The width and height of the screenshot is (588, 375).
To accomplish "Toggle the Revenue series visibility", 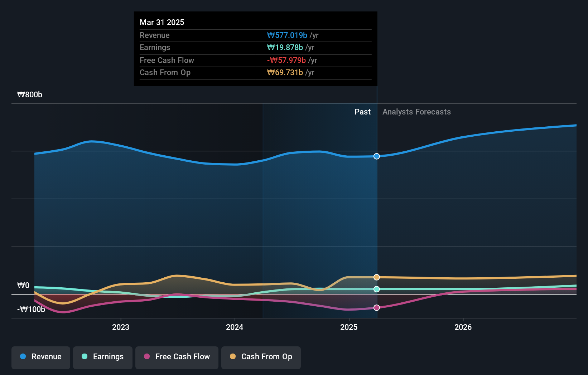I will coord(40,357).
